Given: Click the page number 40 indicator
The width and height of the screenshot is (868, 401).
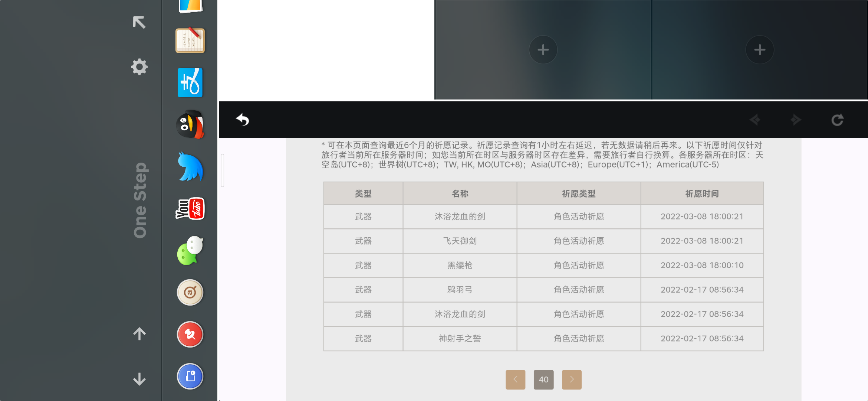Looking at the screenshot, I should click(543, 379).
